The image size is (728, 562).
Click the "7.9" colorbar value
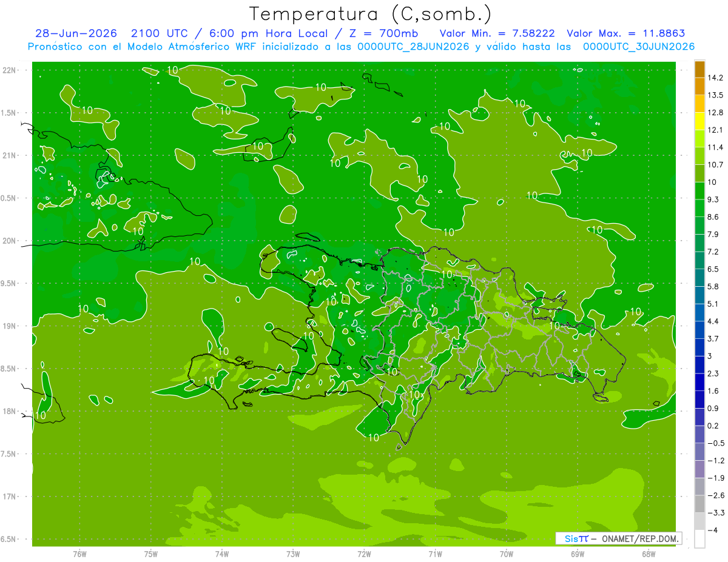[x=713, y=235]
